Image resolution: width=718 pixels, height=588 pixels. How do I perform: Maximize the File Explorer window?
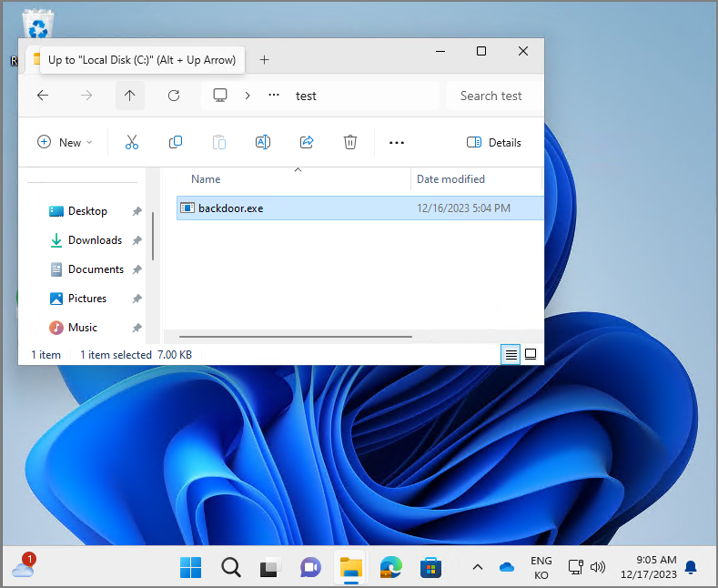pos(481,51)
